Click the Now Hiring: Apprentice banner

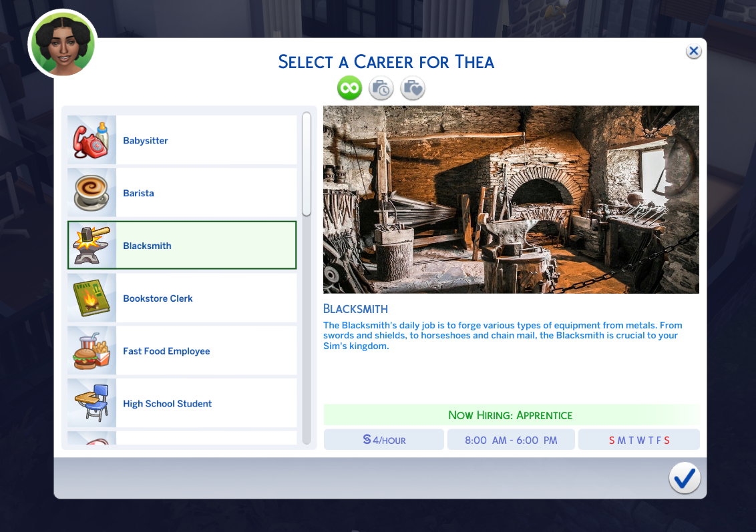point(511,415)
